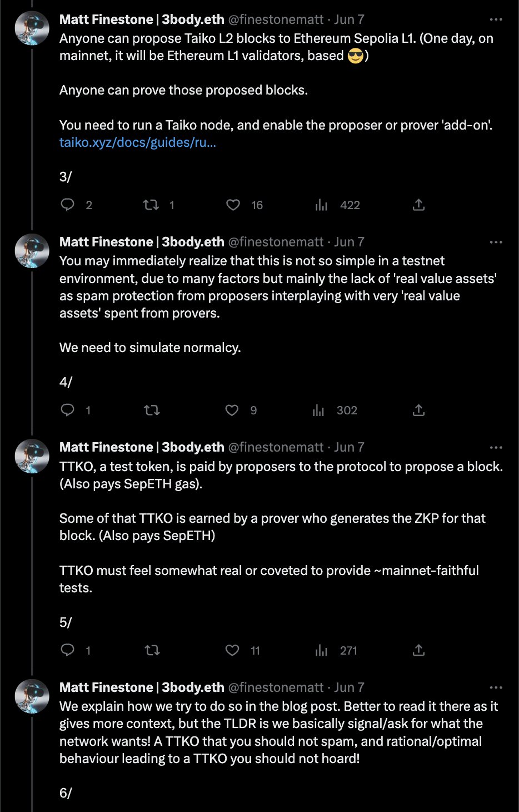View analytics of the 422-view tweet

click(x=322, y=205)
